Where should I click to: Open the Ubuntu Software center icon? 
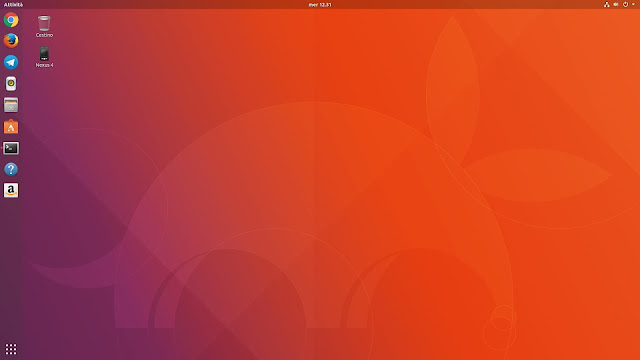[x=11, y=127]
